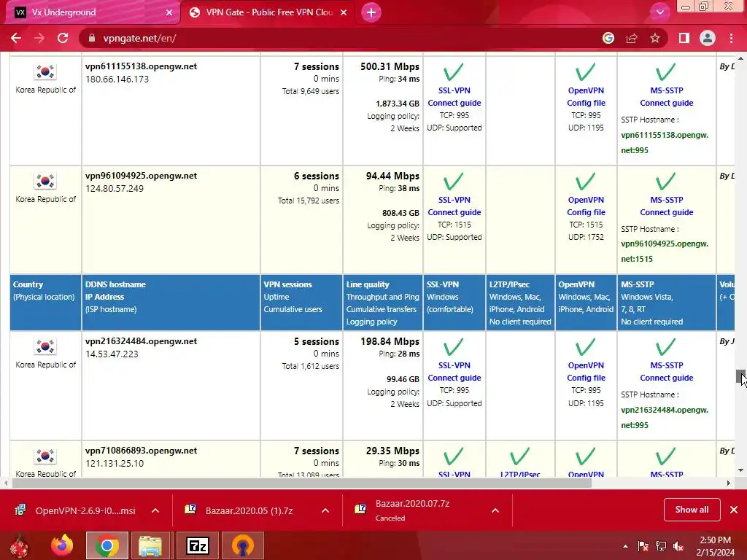The height and width of the screenshot is (560, 747).
Task: Open MS-SSTP Connect guide for vpn961094925
Action: pyautogui.click(x=667, y=212)
